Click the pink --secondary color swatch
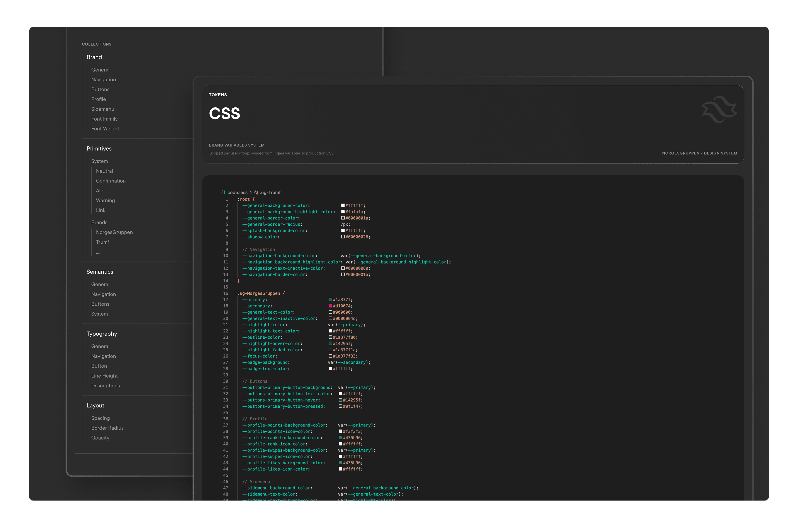 point(330,306)
